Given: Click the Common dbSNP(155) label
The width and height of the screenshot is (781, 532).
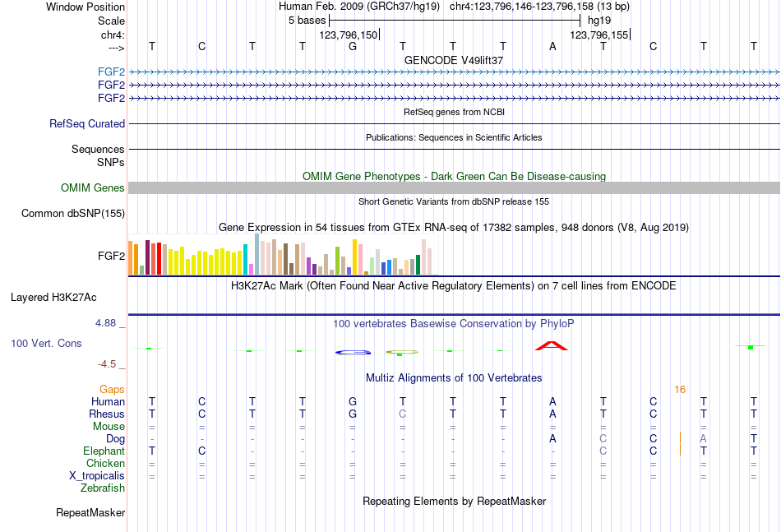Looking at the screenshot, I should pos(72,213).
